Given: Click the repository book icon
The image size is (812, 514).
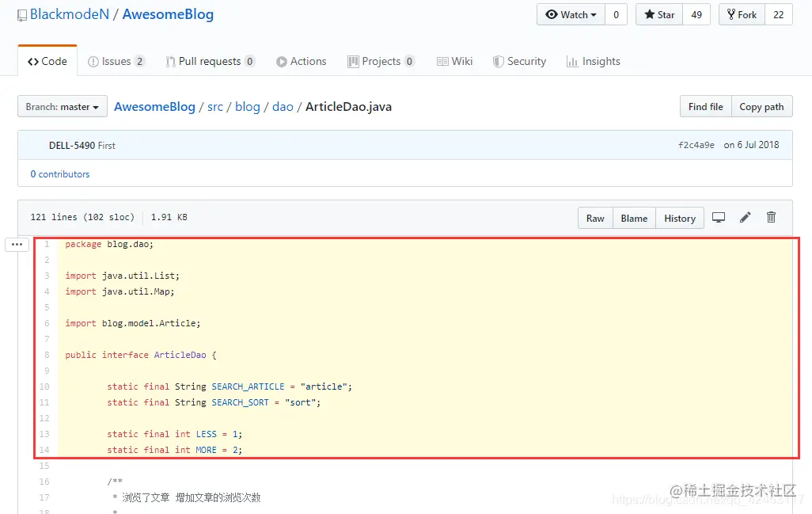Looking at the screenshot, I should [x=21, y=16].
